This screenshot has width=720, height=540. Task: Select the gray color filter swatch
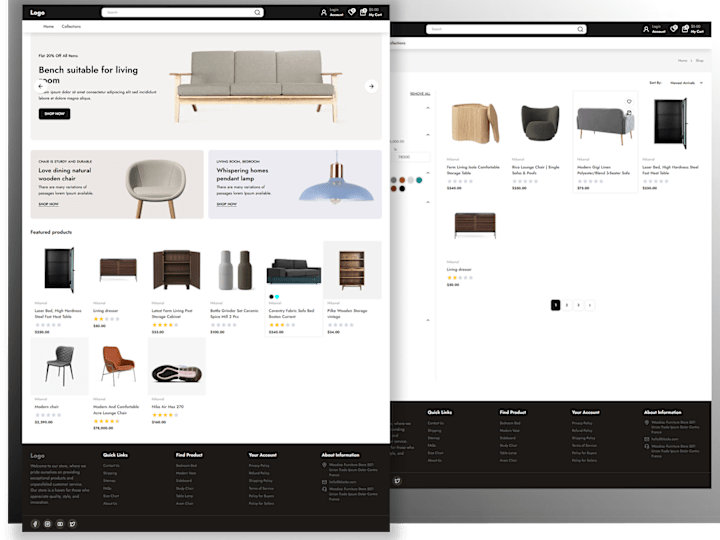pos(394,180)
